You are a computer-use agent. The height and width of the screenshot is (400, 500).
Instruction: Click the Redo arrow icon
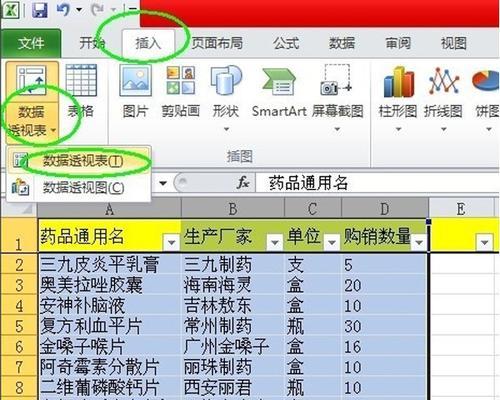click(98, 9)
